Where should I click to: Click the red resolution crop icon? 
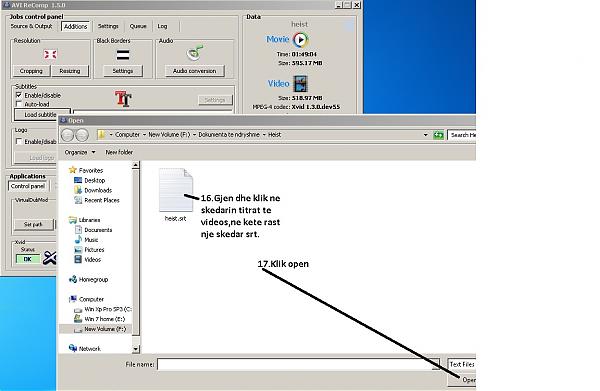pyautogui.click(x=50, y=54)
